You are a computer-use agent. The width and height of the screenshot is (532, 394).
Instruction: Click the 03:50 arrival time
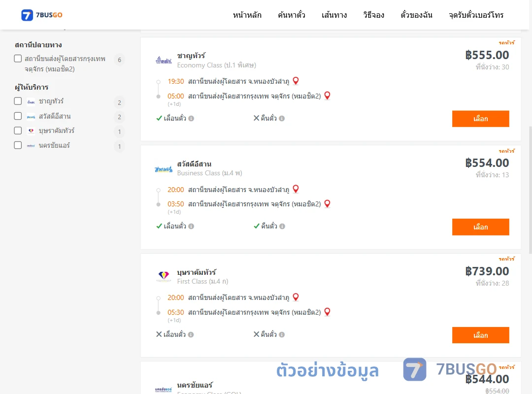(x=176, y=204)
